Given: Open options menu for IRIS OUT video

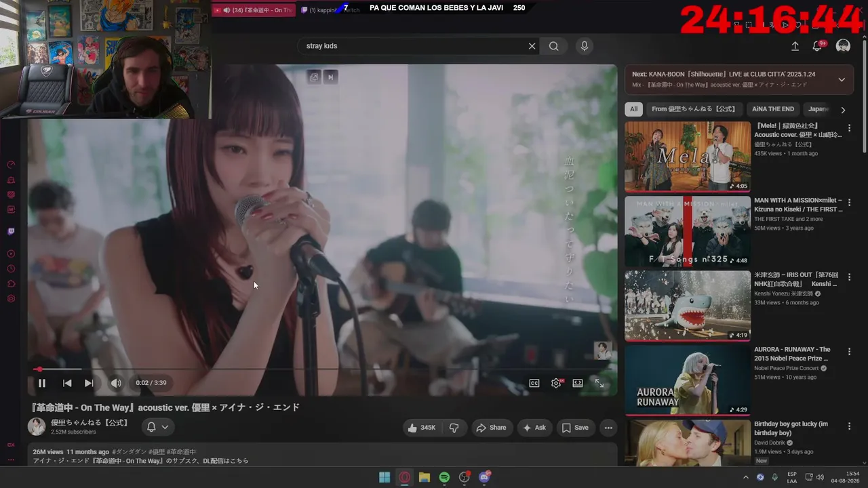Looking at the screenshot, I should click(849, 277).
